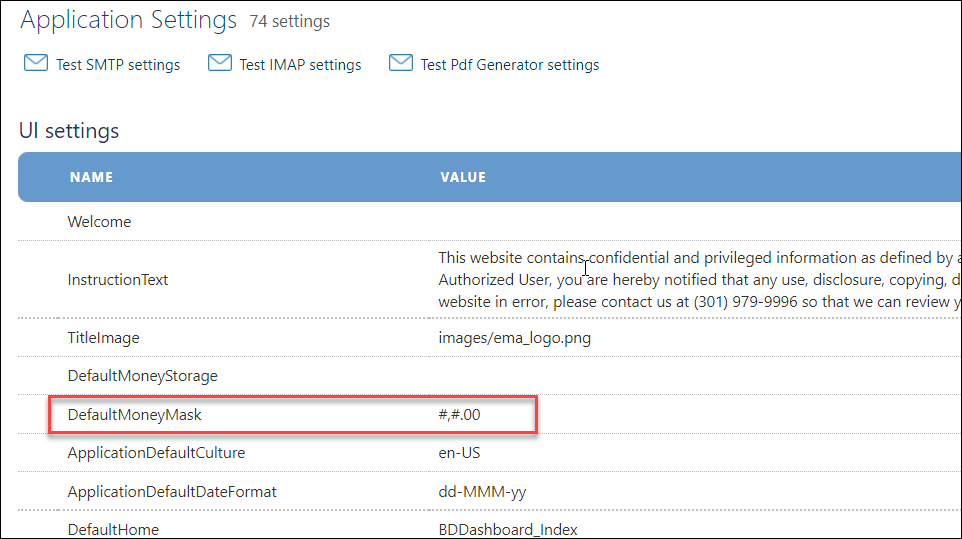Select the Welcome setting row
Image resolution: width=962 pixels, height=539 pixels.
pyautogui.click(x=99, y=222)
